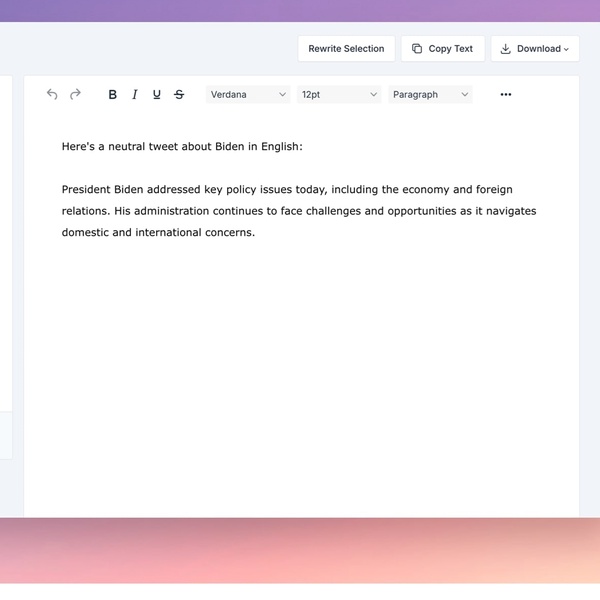Click the download arrow icon
Viewport: 600px width, 600px height.
(505, 49)
